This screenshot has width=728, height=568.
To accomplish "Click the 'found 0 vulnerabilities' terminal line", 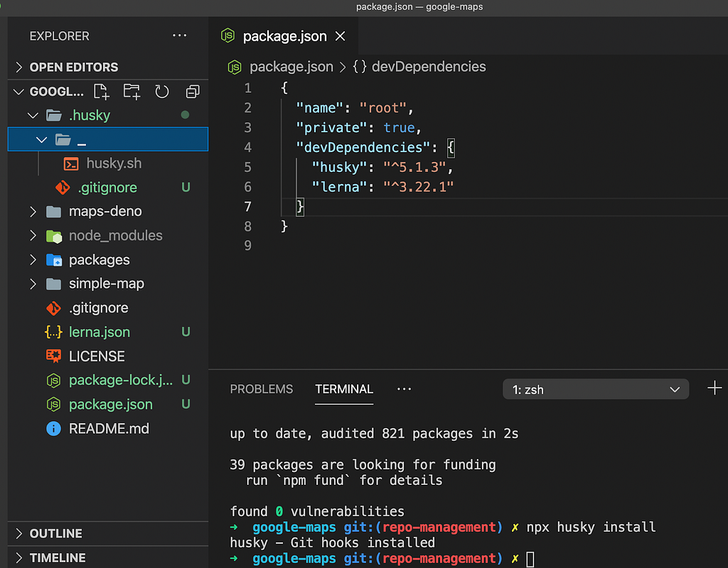I will coord(317,511).
